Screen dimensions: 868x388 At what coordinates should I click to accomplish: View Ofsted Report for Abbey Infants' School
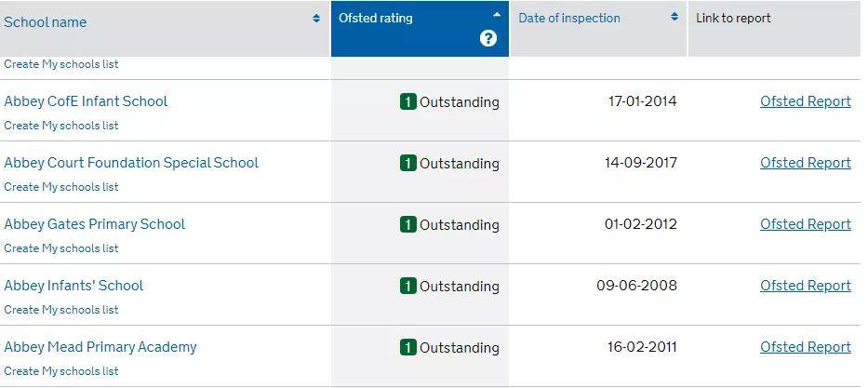pos(806,286)
